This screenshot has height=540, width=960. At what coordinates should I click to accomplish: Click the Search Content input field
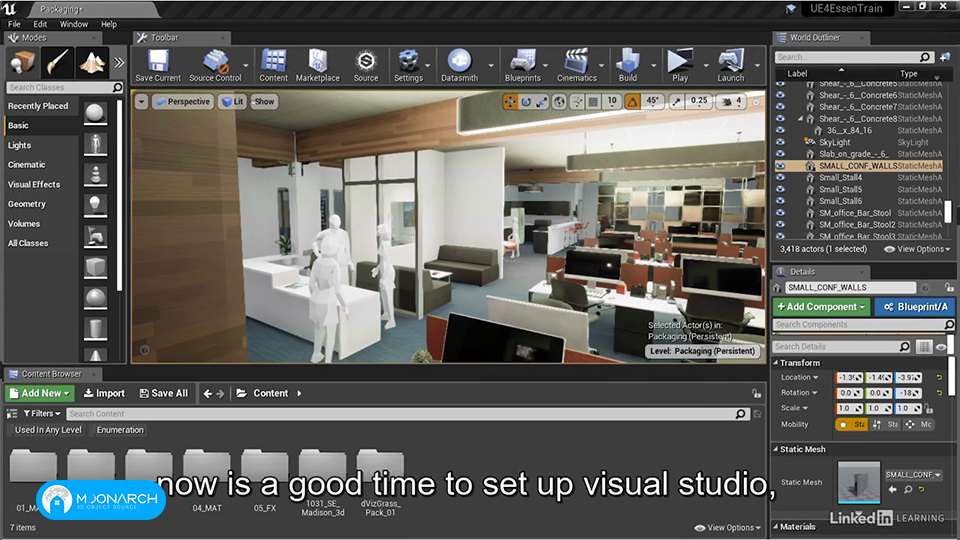tap(407, 414)
